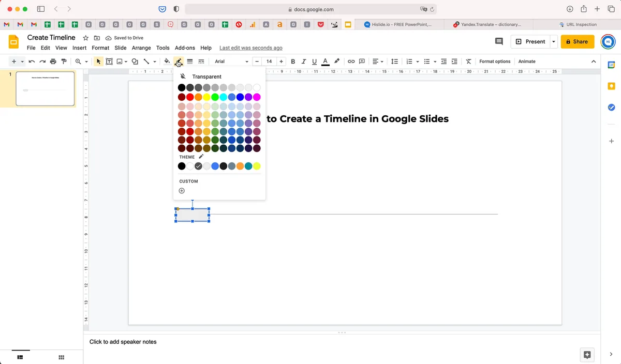Viewport: 621px width, 364px height.
Task: Insert a link with chain icon
Action: tap(351, 62)
